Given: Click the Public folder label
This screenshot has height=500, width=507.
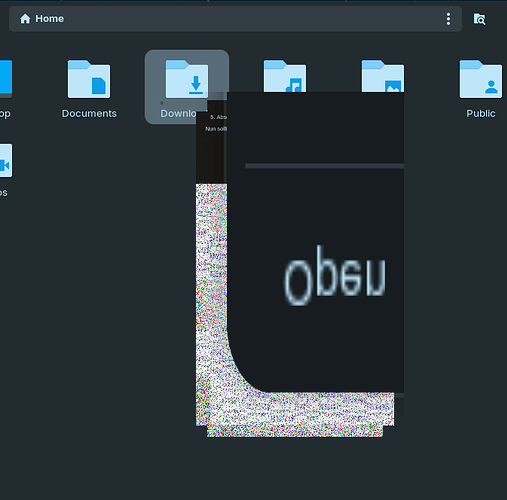Looking at the screenshot, I should (x=481, y=114).
